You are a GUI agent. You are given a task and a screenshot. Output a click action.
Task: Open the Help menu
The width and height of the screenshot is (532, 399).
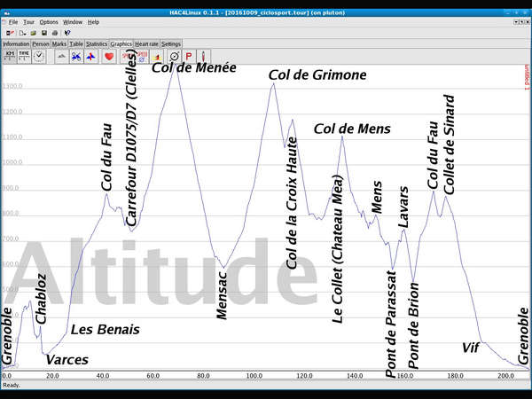click(93, 21)
